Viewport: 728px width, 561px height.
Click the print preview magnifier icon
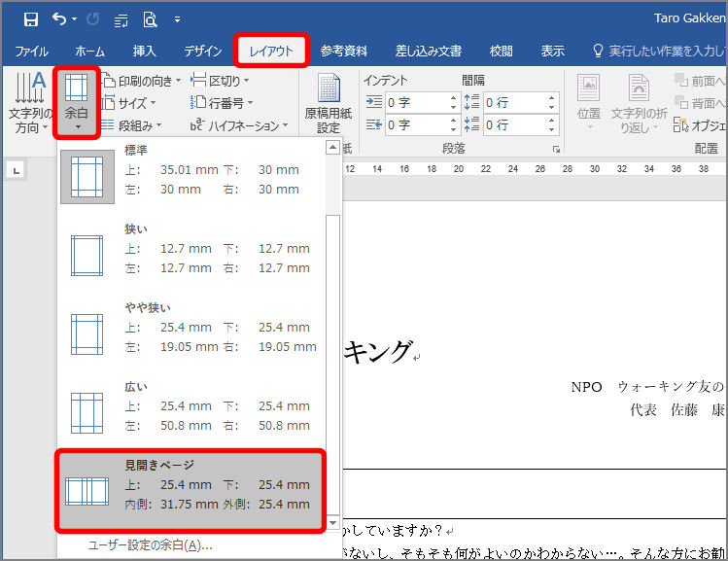coord(150,19)
